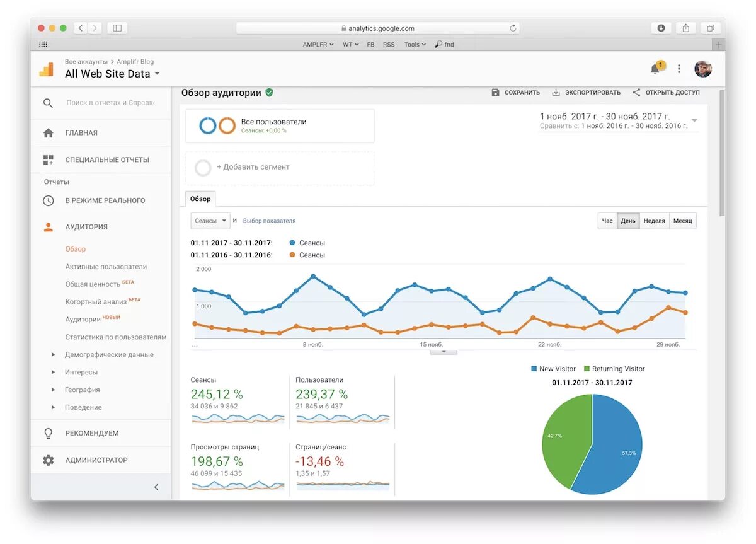Collapse the sidebar with the chevron arrow
756x544 pixels.
coord(156,487)
